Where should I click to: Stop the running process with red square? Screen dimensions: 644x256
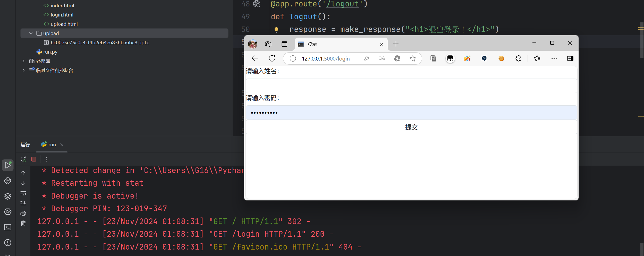pos(34,159)
